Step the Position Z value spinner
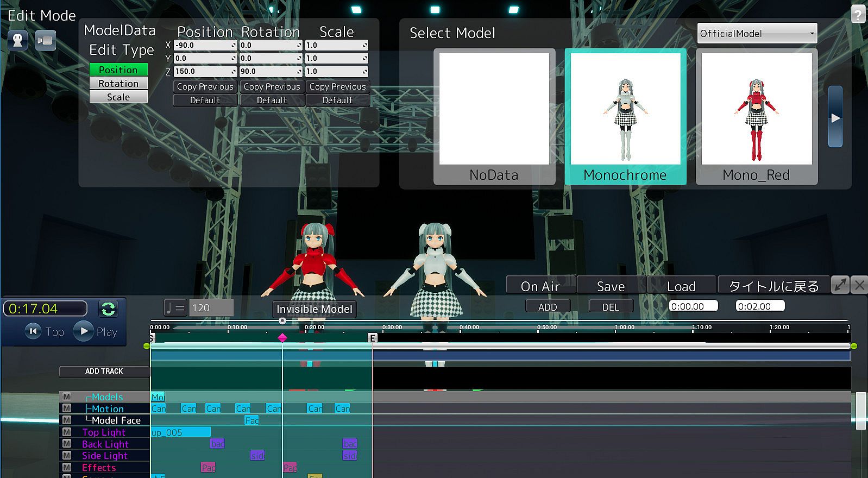 pyautogui.click(x=234, y=71)
